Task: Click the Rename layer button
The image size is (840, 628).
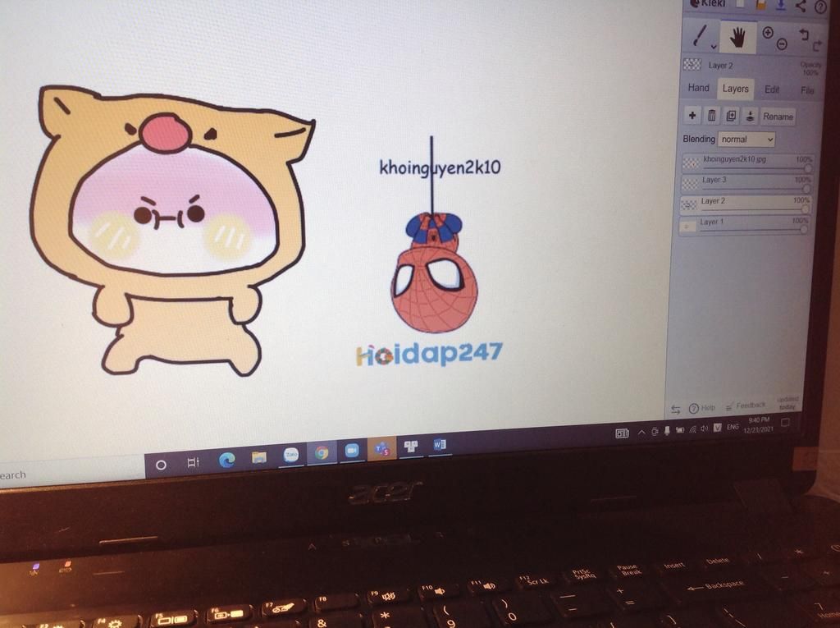Action: 778,117
